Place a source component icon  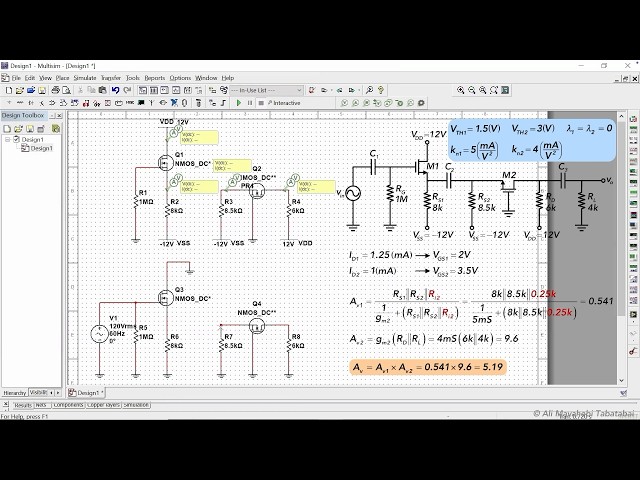9,103
